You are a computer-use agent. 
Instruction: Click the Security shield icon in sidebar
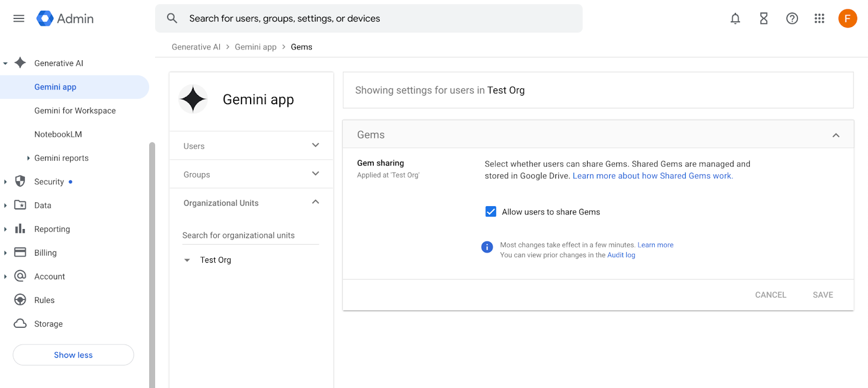[20, 181]
